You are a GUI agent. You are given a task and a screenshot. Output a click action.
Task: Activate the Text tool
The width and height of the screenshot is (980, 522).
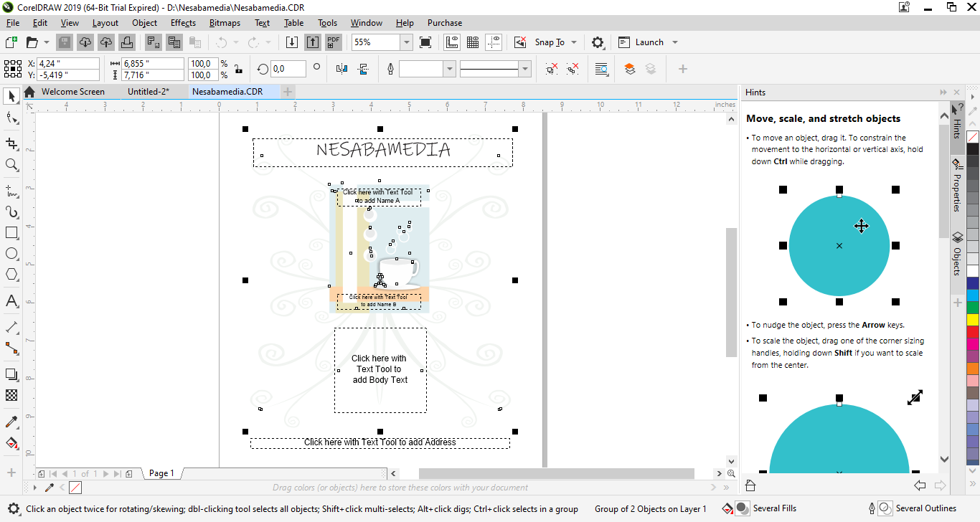pos(11,301)
